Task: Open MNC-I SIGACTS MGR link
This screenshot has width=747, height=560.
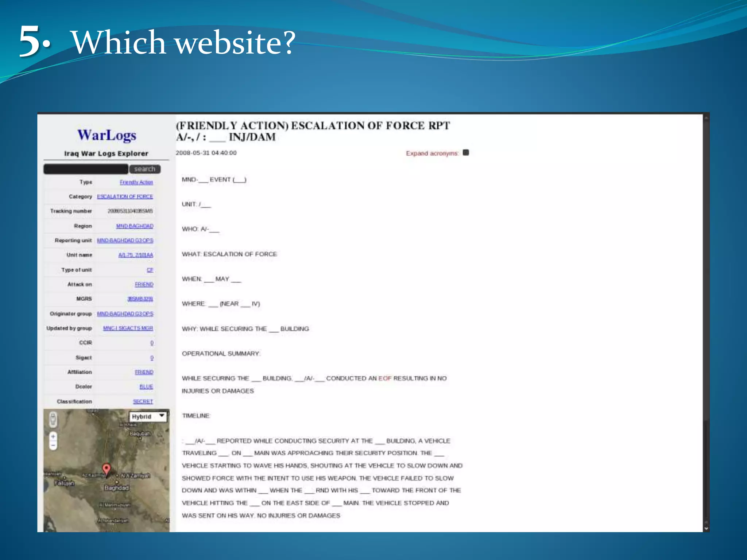Action: [128, 328]
